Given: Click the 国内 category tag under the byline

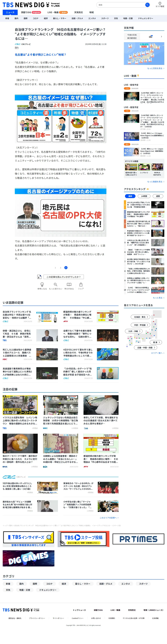Looking at the screenshot, I should point(17,47).
